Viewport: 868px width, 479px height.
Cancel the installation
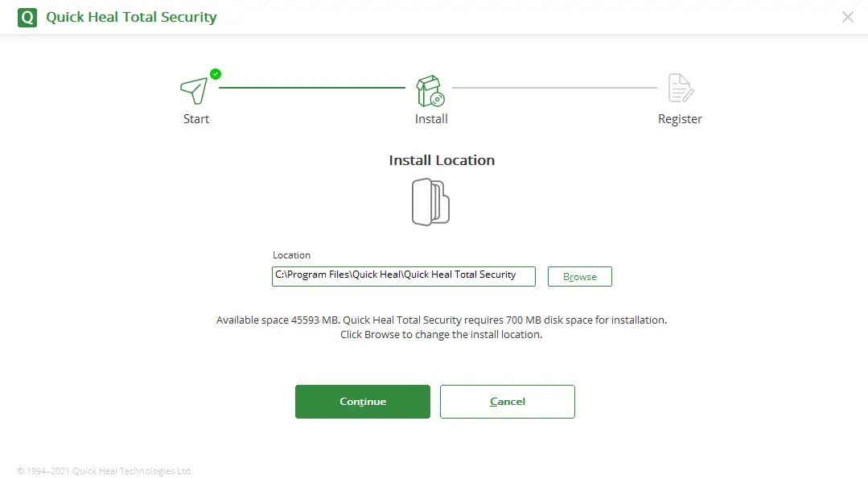(x=507, y=402)
